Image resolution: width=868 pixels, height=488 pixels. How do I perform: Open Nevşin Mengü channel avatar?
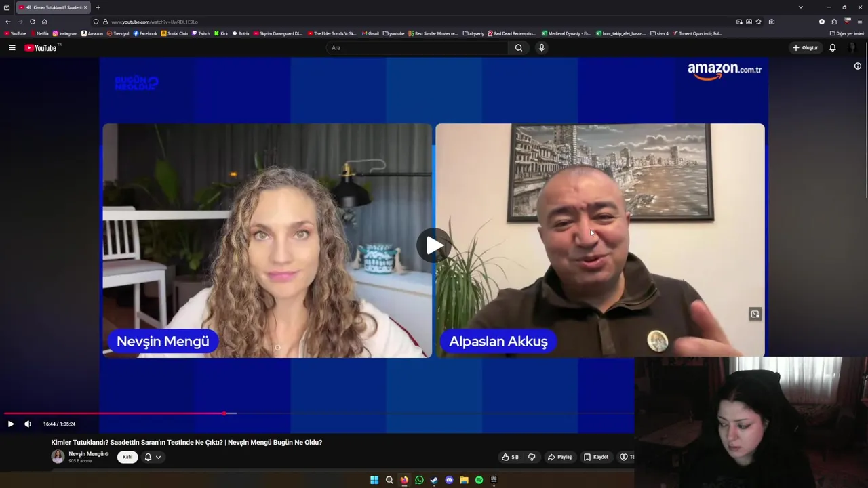coord(58,457)
